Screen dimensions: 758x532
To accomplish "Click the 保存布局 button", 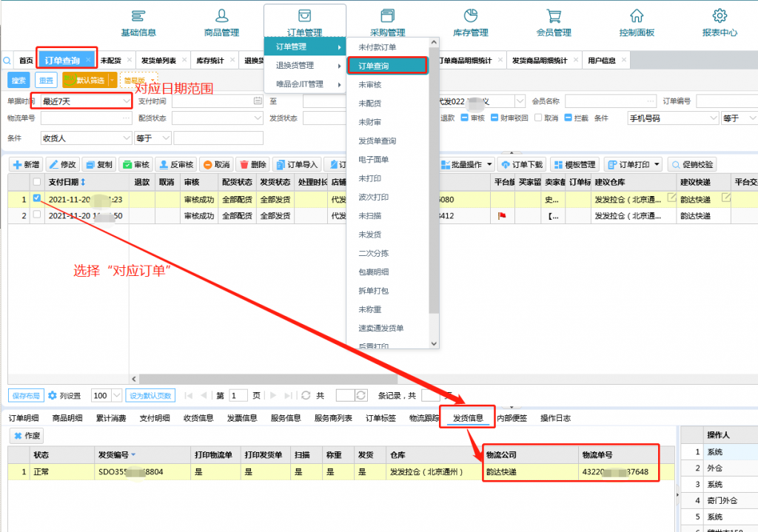I will tap(26, 396).
